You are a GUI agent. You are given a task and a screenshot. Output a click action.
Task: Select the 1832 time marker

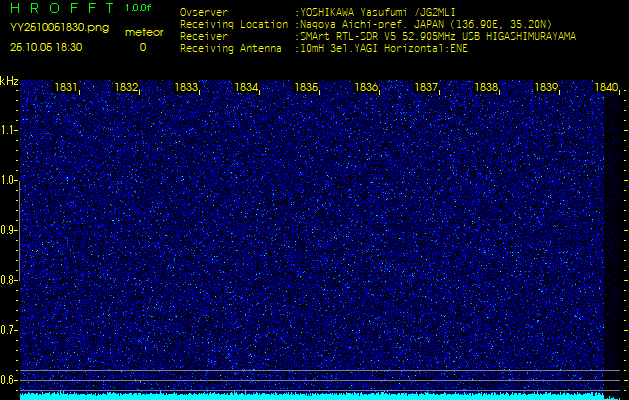[126, 88]
